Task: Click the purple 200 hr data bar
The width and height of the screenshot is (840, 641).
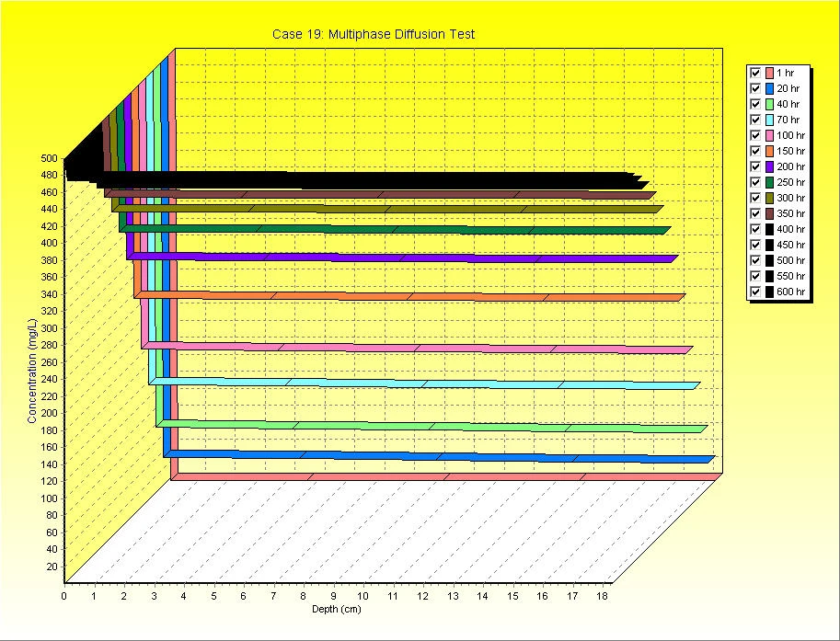Action: 402,258
